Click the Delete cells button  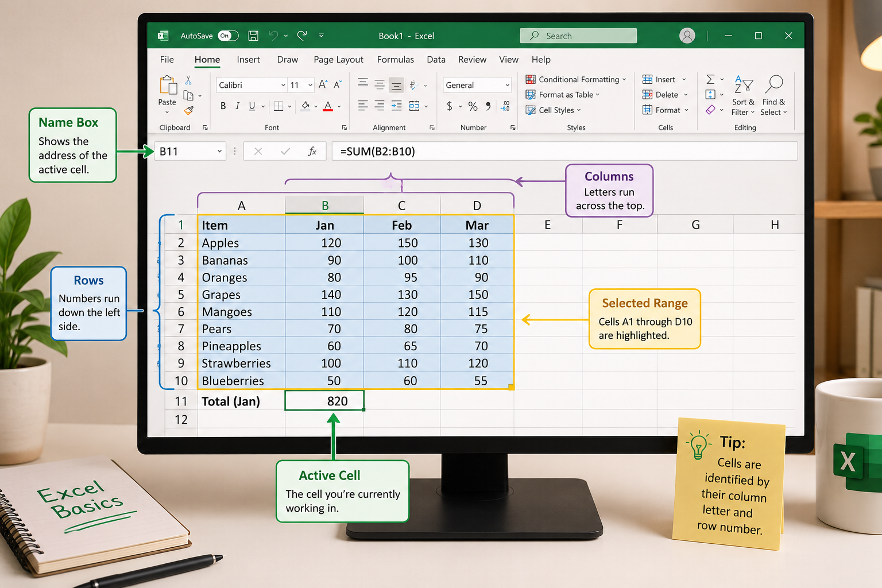coord(666,95)
